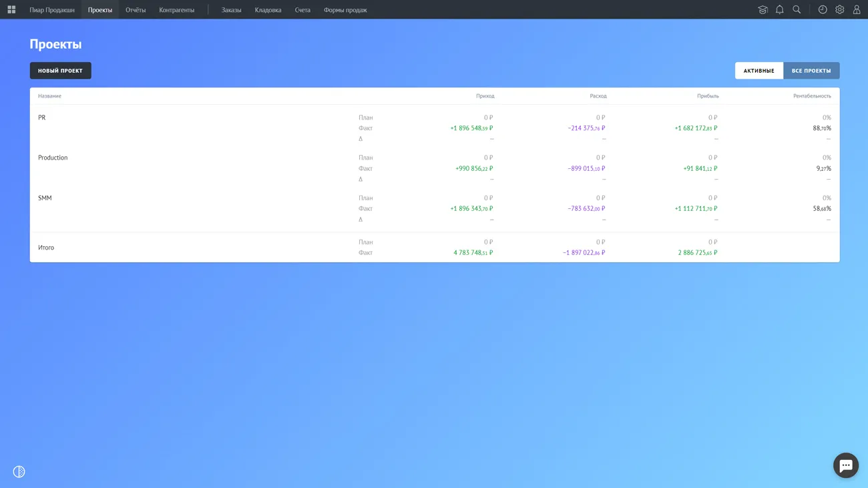Image resolution: width=868 pixels, height=488 pixels.
Task: Switch filter to Активные
Action: (758, 71)
